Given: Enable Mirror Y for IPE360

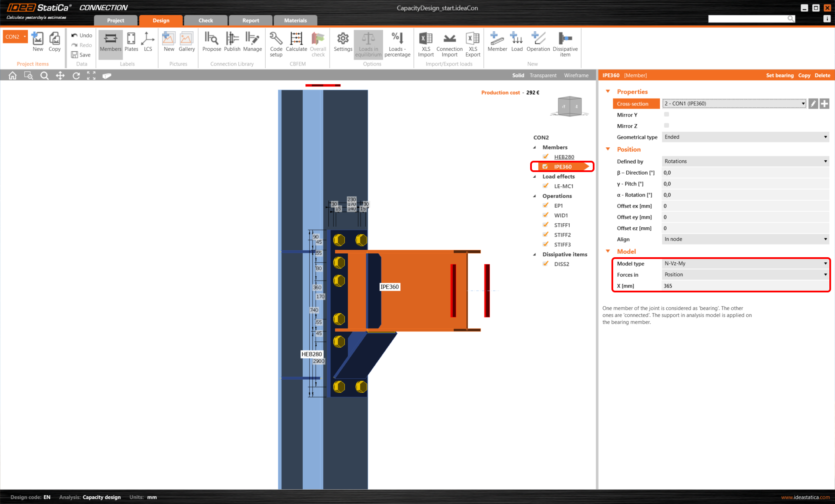Looking at the screenshot, I should tap(666, 114).
